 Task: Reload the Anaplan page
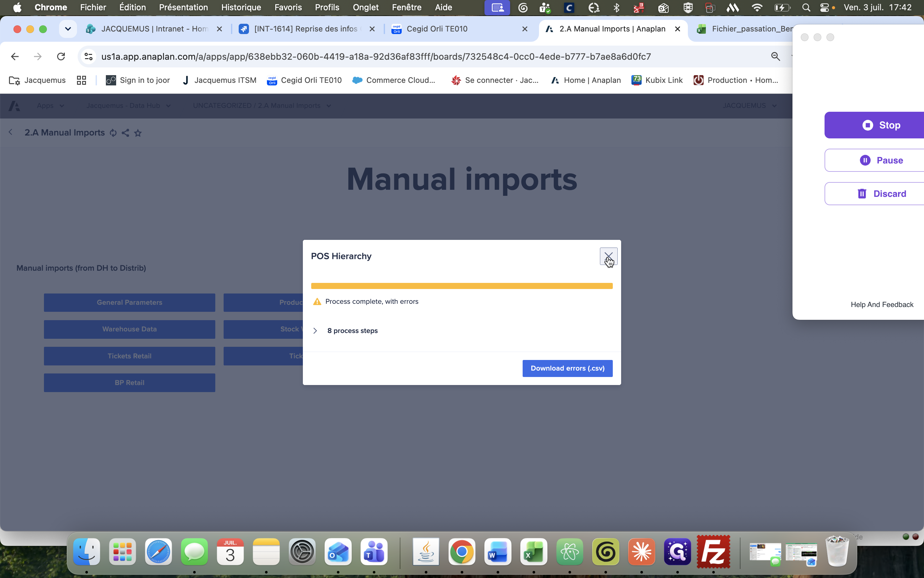pos(61,57)
